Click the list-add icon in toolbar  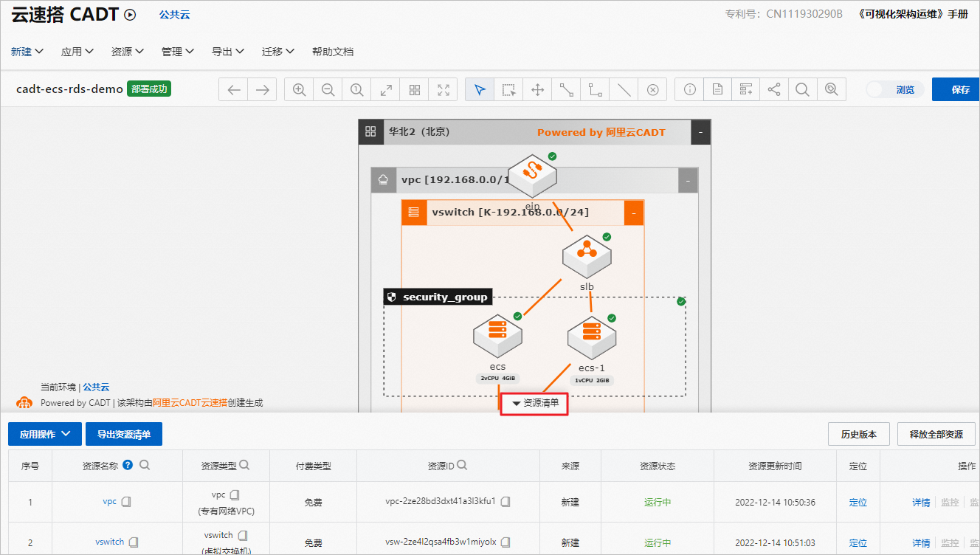tap(746, 90)
